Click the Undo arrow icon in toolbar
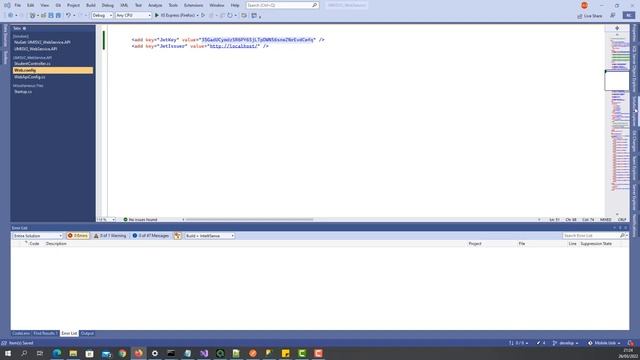The image size is (640, 360). tap(68, 15)
